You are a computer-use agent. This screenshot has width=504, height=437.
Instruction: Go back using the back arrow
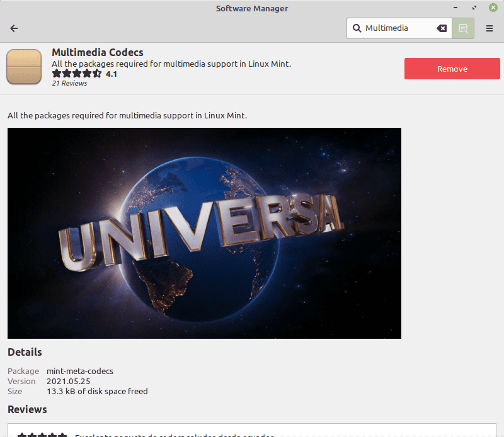click(x=14, y=28)
